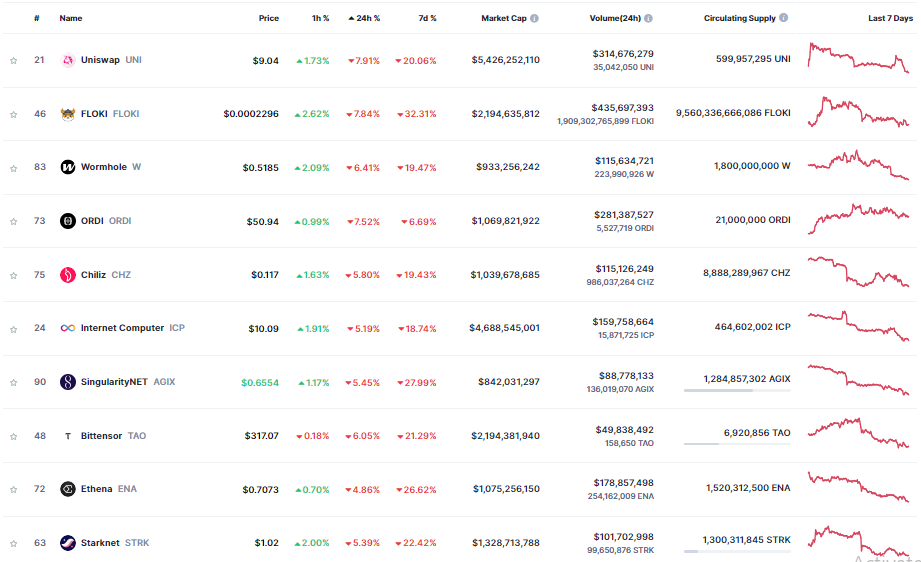Screen dimensions: 921x562
Task: Click Bittensor price $317.07
Action: click(261, 436)
